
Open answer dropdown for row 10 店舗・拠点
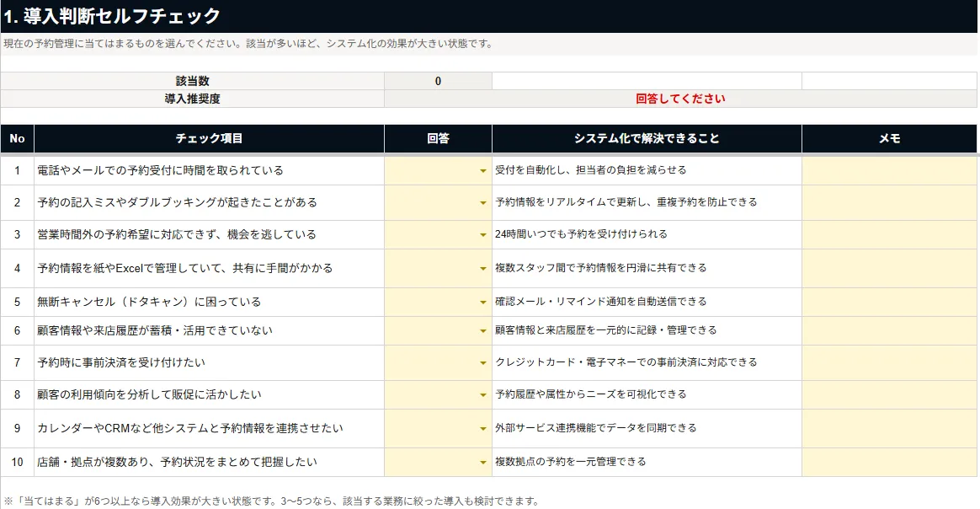482,462
